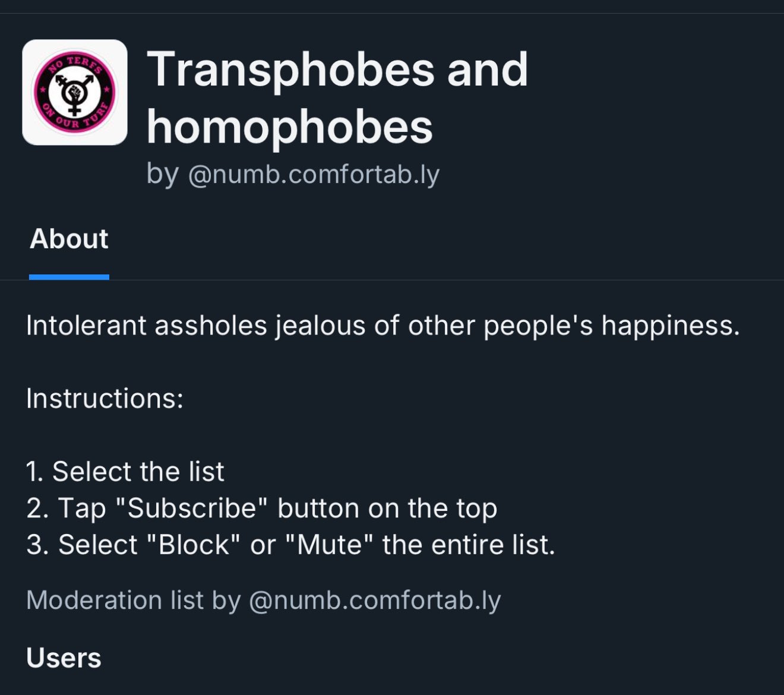Image resolution: width=784 pixels, height=695 pixels.
Task: Click the "Instructions:" text
Action: 105,398
